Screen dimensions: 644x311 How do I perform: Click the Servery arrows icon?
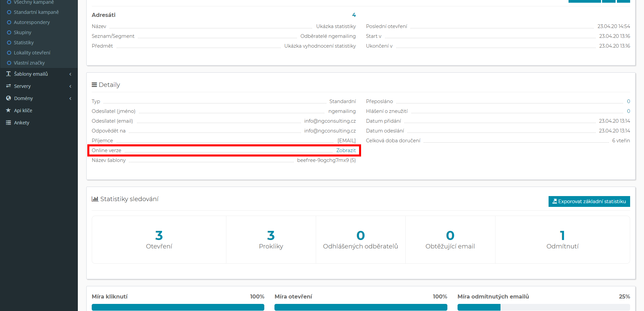(x=8, y=86)
